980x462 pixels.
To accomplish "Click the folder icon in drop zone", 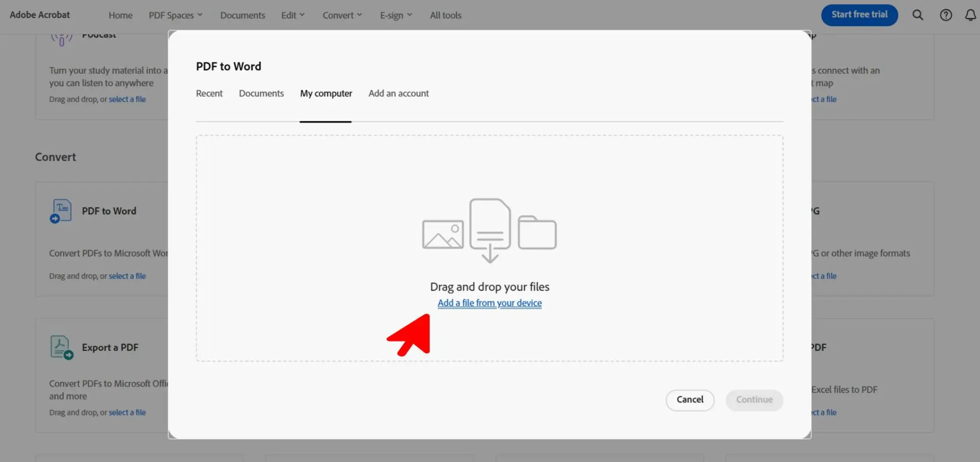I will [x=537, y=233].
